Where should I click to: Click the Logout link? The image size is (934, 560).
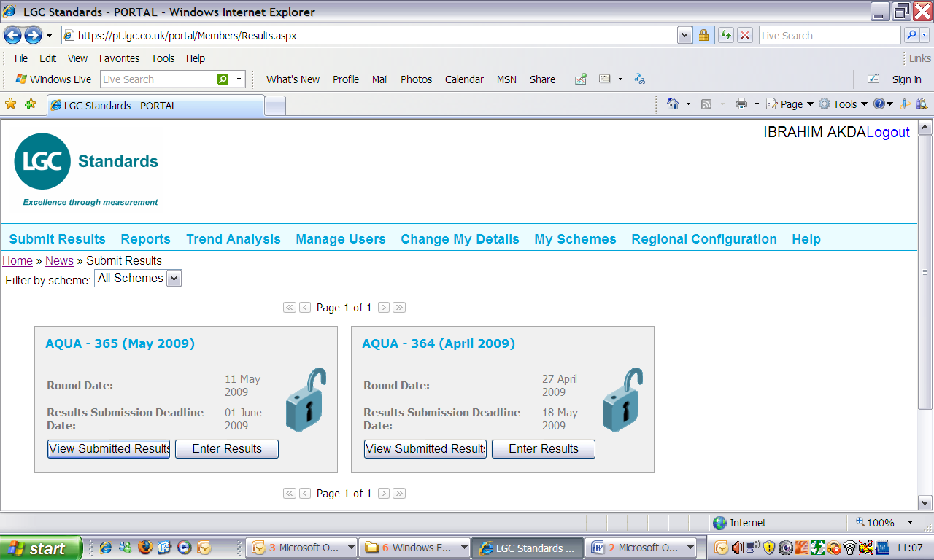[x=888, y=132]
